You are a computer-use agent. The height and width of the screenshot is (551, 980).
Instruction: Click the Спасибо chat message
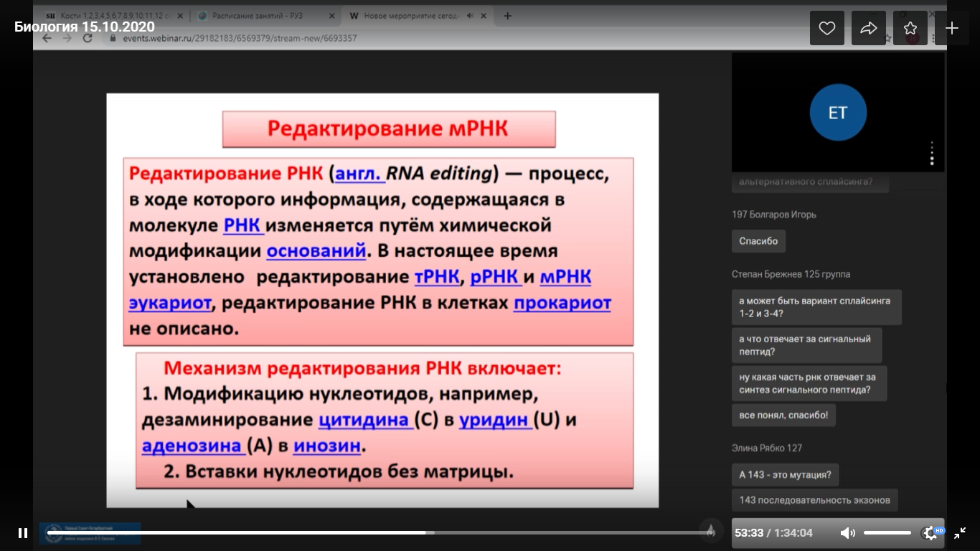click(x=759, y=241)
